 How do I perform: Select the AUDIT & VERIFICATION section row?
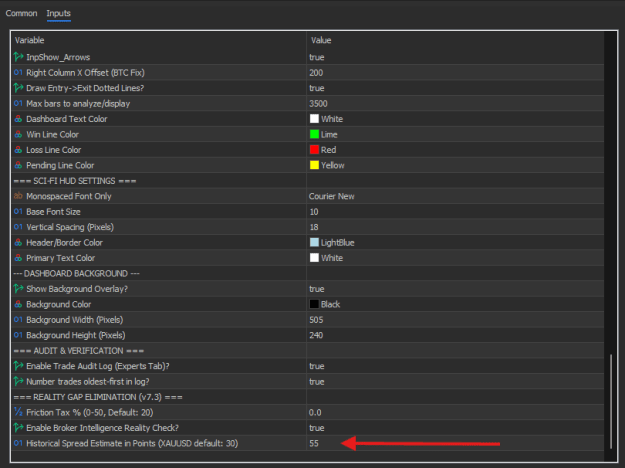click(x=307, y=351)
